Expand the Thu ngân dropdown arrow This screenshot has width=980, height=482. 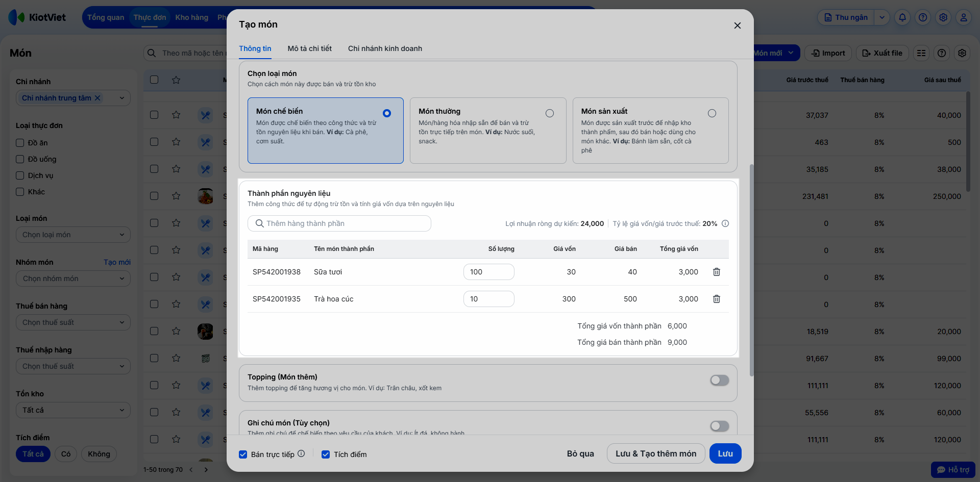tap(881, 17)
